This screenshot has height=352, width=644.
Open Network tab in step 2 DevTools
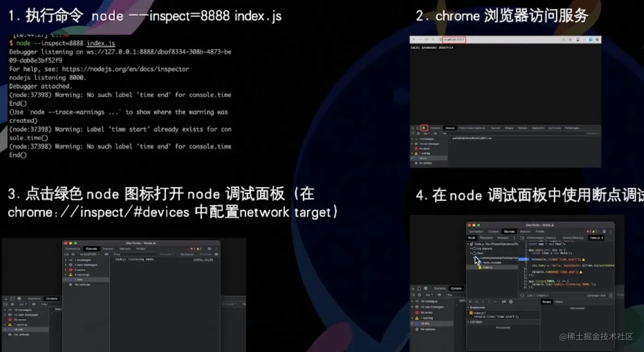523,128
